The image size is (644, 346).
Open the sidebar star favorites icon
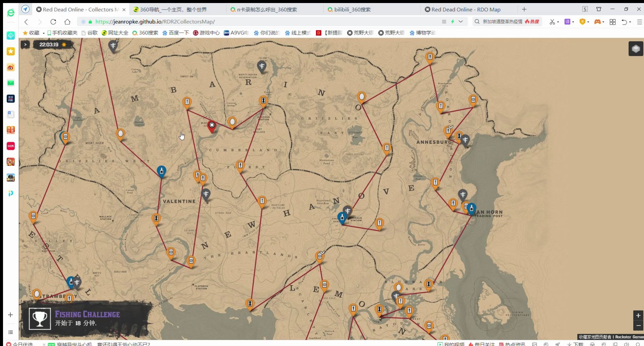pyautogui.click(x=11, y=51)
